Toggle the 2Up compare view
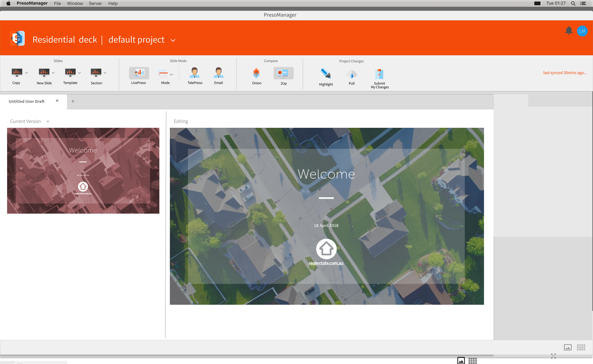Viewport: 593px width, 364px height. pyautogui.click(x=283, y=73)
